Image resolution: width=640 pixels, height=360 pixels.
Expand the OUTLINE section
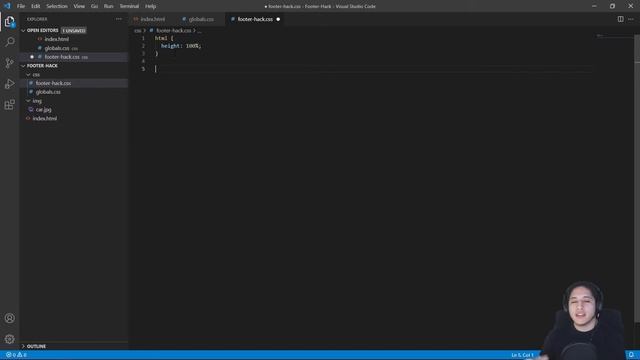pos(23,346)
